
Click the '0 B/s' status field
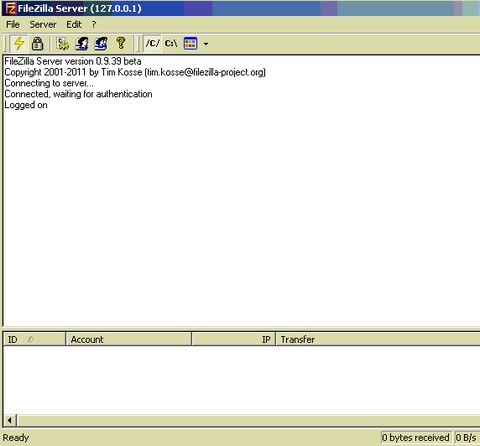point(466,437)
